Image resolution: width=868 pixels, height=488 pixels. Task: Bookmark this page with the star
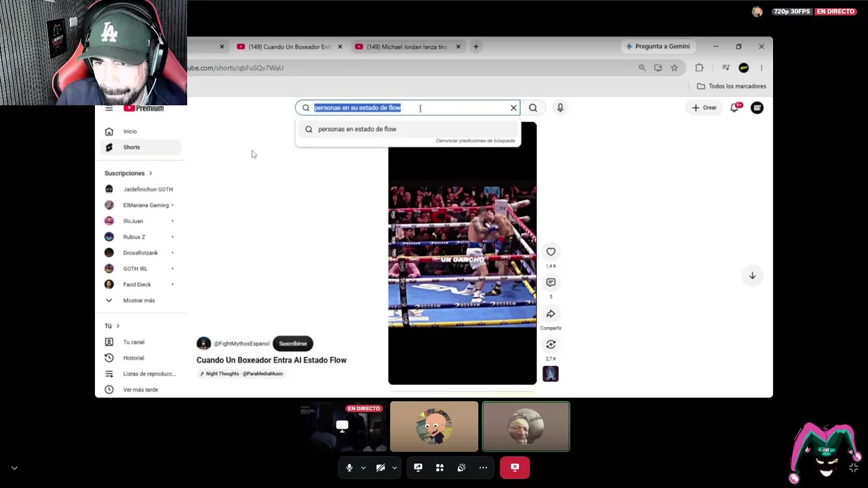674,68
